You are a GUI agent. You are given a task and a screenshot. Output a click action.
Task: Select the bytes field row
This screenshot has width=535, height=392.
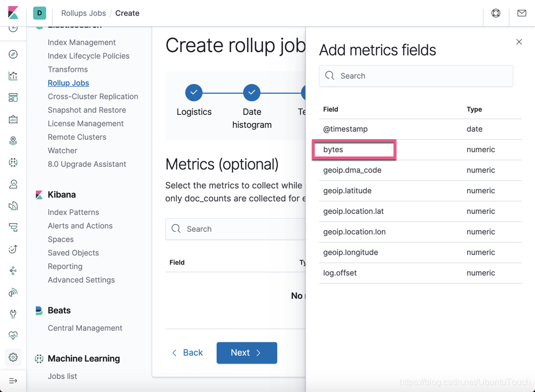420,149
